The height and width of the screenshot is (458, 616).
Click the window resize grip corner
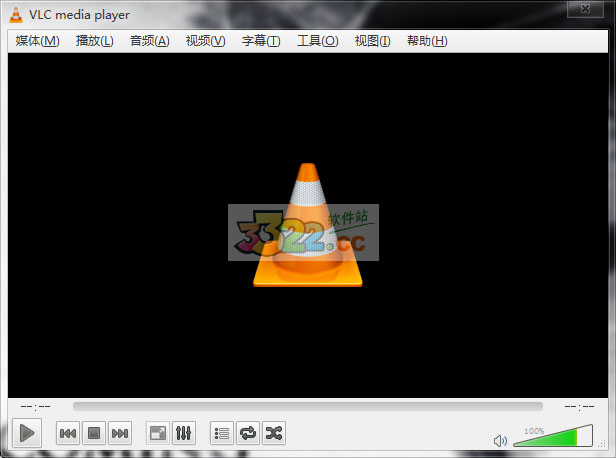coord(602,444)
